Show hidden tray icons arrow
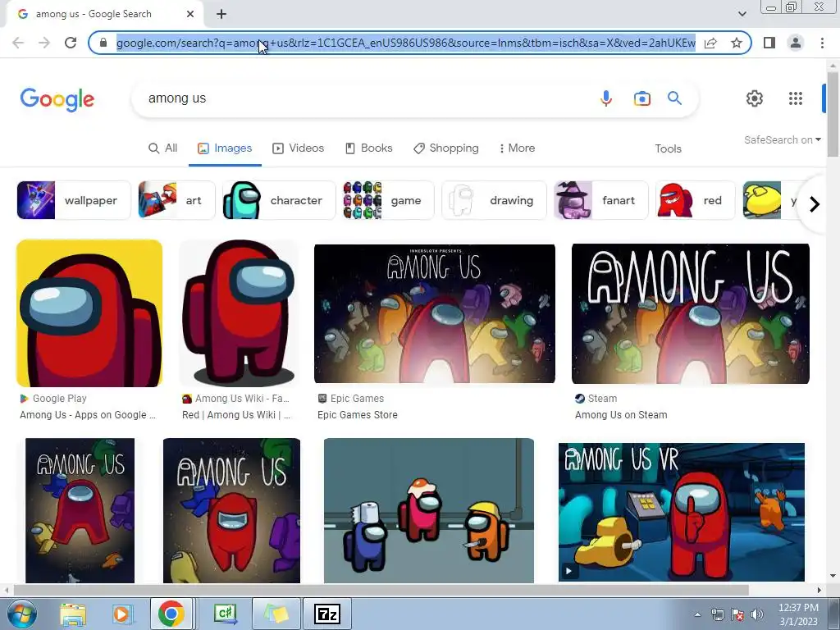This screenshot has width=840, height=630. click(x=697, y=614)
